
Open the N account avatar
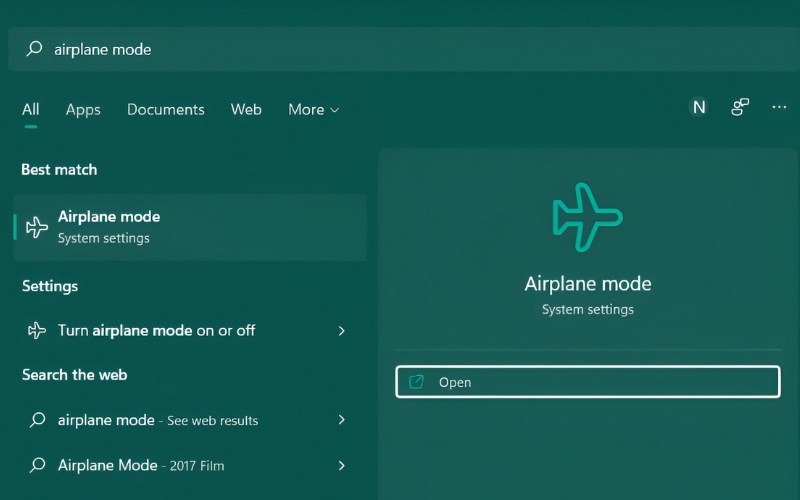pos(699,108)
